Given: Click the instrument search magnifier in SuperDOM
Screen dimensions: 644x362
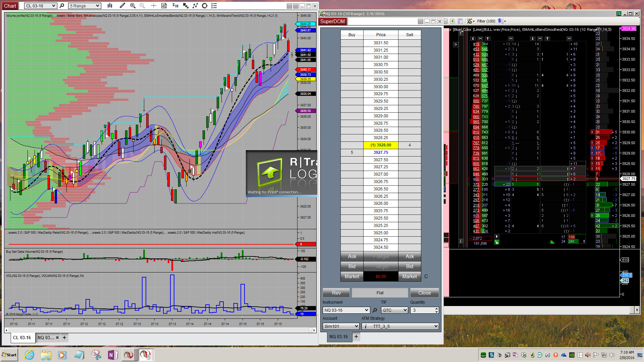Looking at the screenshot, I should pyautogui.click(x=375, y=310).
